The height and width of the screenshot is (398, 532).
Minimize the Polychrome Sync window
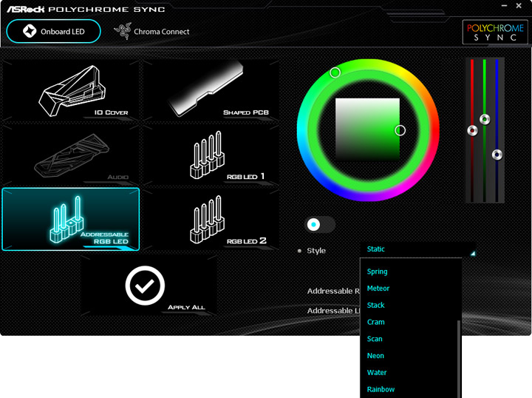pyautogui.click(x=504, y=6)
